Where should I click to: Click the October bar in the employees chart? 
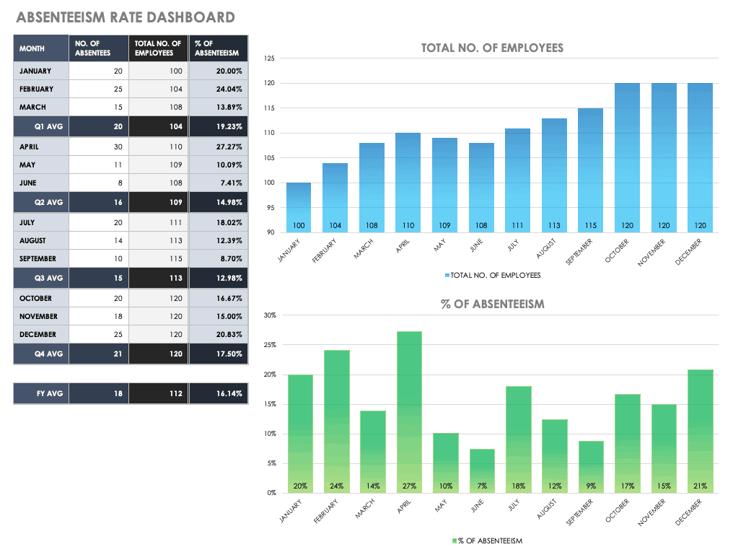[628, 157]
